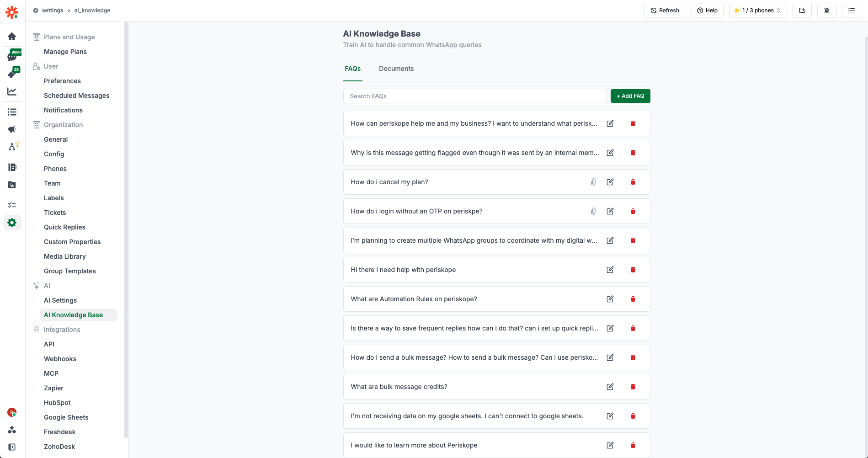Open the MCP integration page
This screenshot has width=868, height=458.
(x=51, y=373)
